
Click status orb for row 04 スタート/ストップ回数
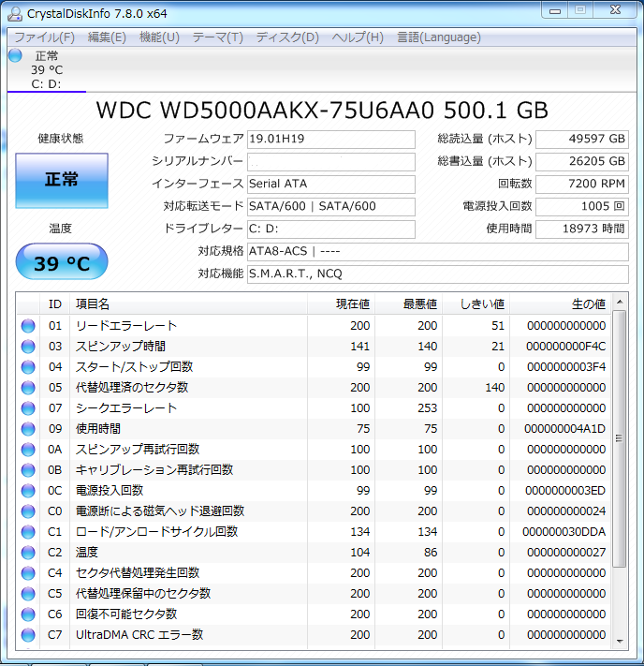pos(28,367)
